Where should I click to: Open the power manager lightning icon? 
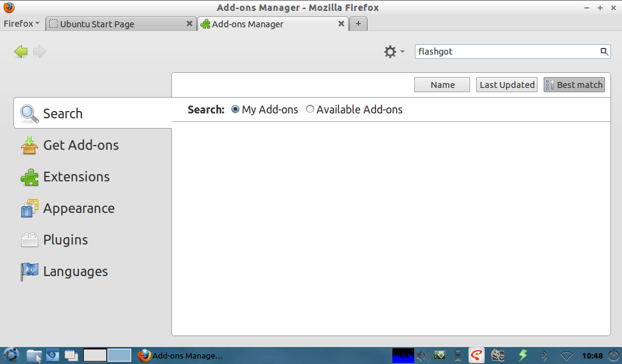[x=523, y=355]
